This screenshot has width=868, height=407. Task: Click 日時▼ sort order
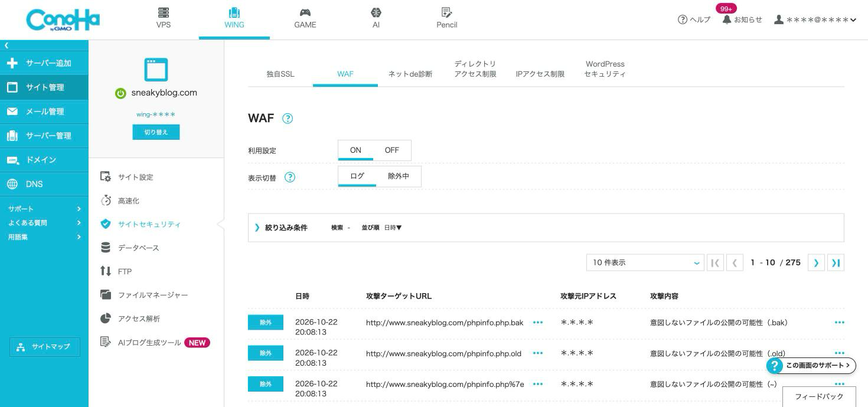click(393, 228)
